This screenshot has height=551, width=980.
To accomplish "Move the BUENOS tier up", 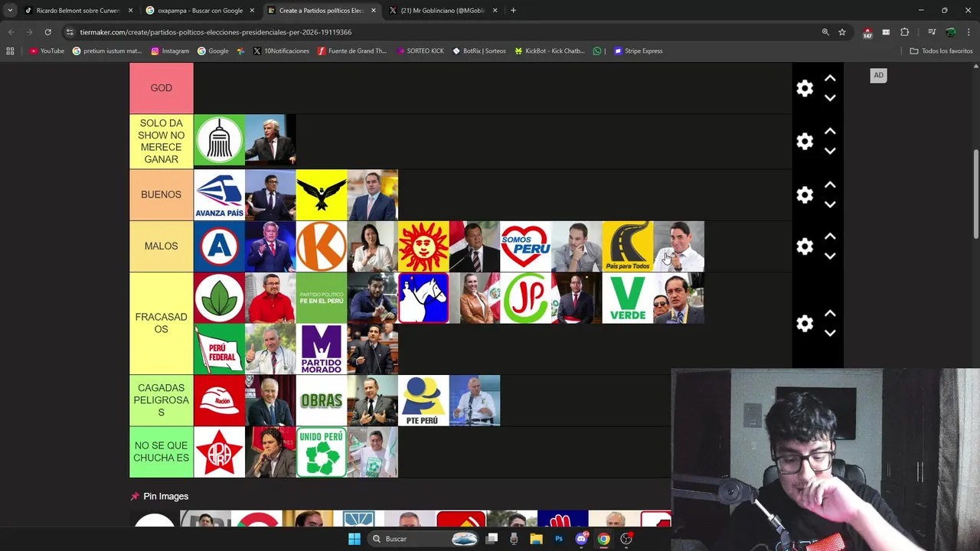I will click(x=830, y=185).
